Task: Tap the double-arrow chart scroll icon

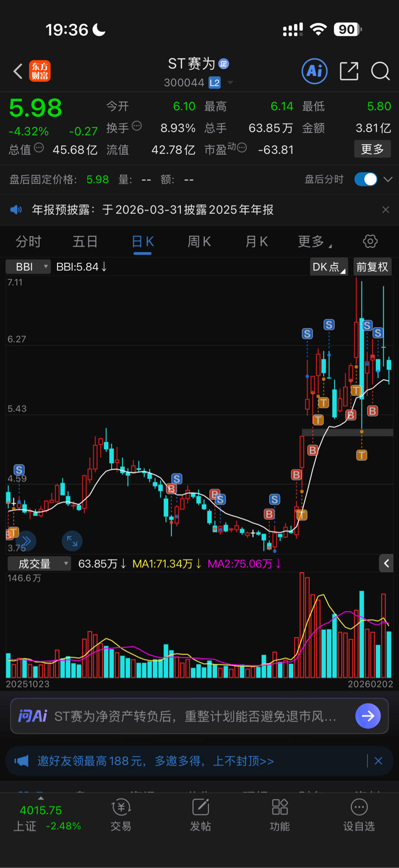Action: tap(26, 541)
